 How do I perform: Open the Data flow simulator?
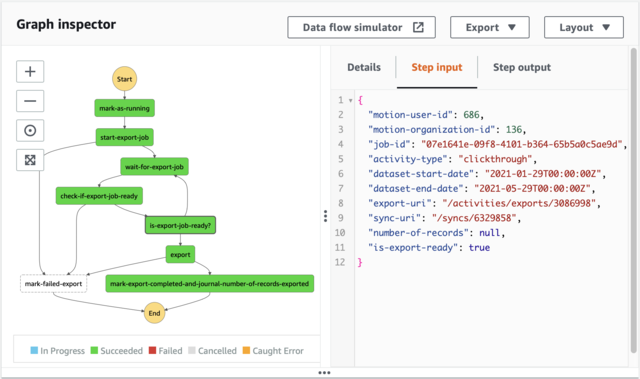361,27
